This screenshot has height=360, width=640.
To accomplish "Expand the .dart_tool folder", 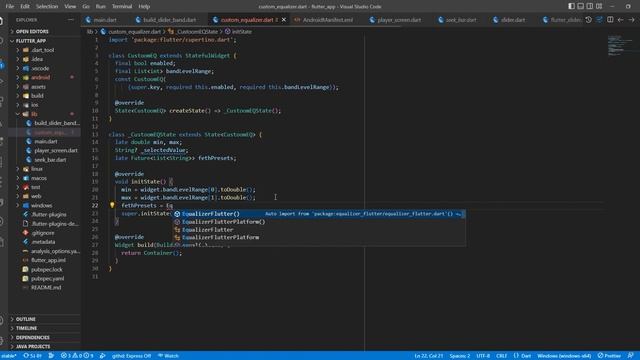I will coord(42,50).
